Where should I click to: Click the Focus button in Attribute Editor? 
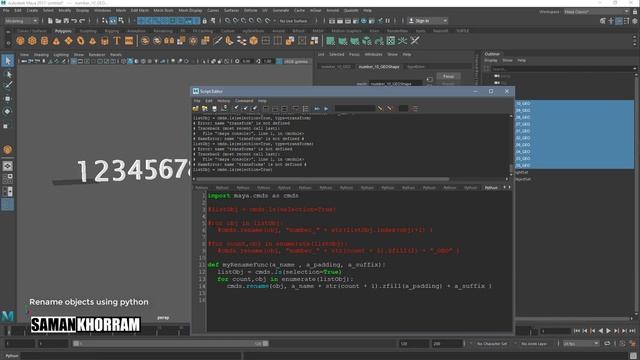click(448, 76)
